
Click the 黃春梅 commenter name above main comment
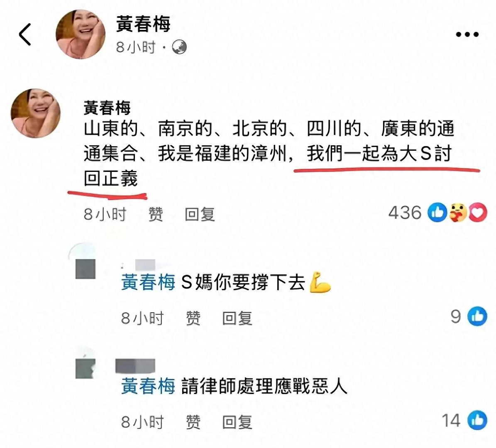(107, 108)
